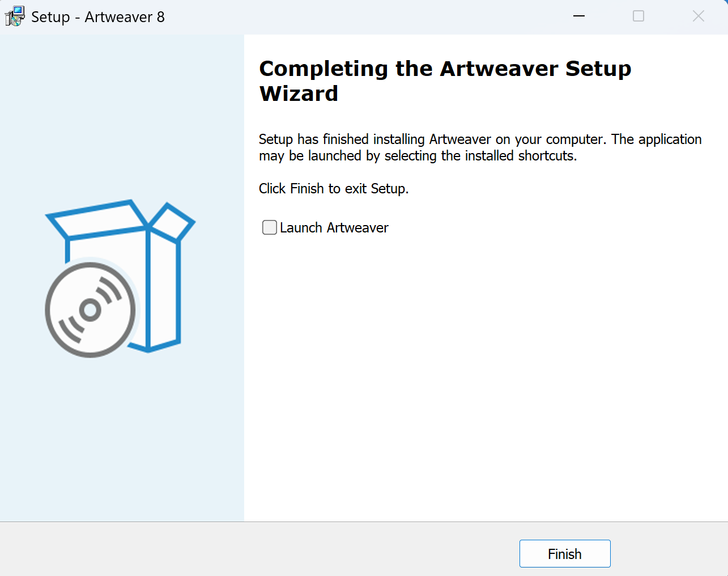Click the Setup installer icon in title bar

click(15, 16)
